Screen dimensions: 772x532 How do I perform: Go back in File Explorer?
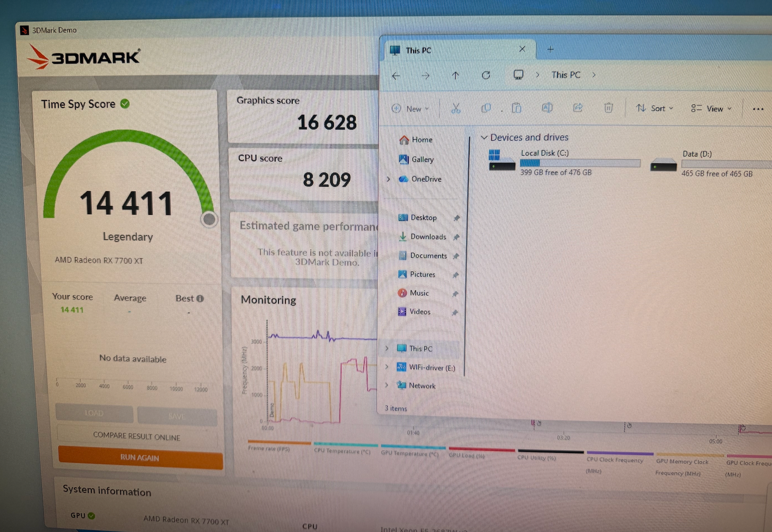pyautogui.click(x=396, y=76)
